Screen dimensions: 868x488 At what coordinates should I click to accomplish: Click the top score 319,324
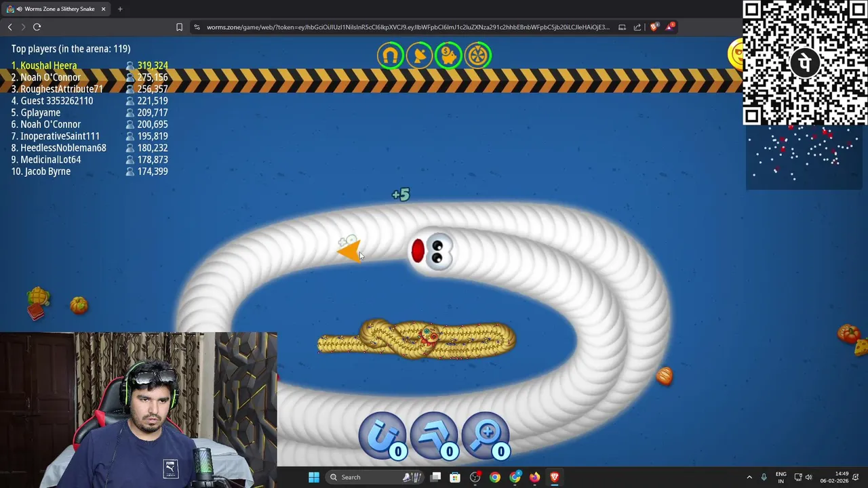point(153,66)
